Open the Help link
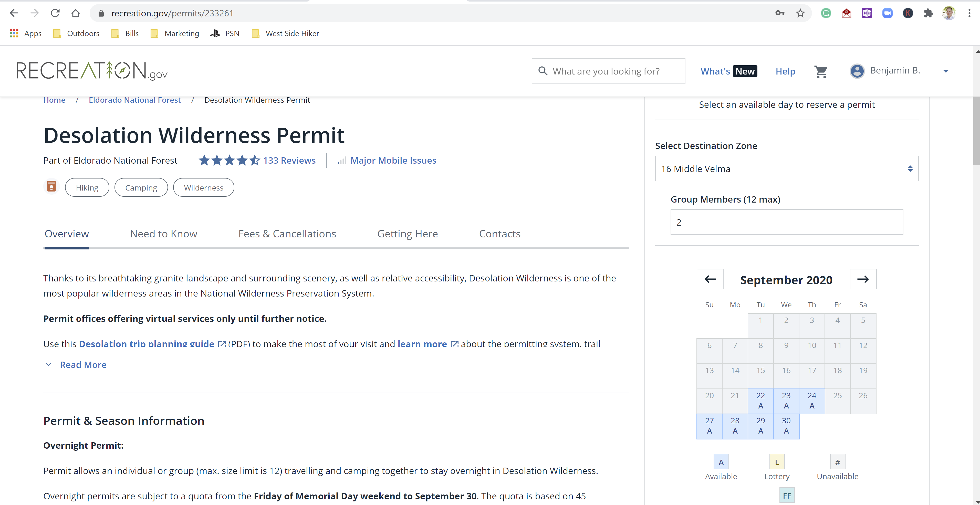This screenshot has width=980, height=505. click(785, 71)
